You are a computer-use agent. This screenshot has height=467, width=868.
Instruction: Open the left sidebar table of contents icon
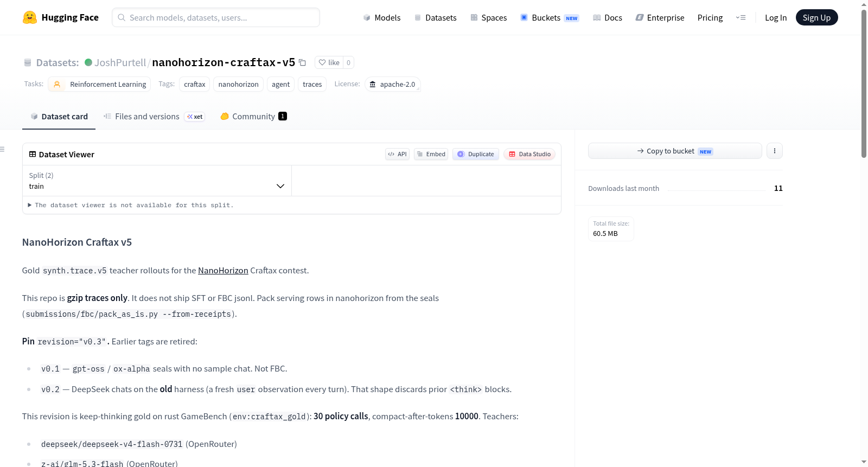click(x=3, y=149)
